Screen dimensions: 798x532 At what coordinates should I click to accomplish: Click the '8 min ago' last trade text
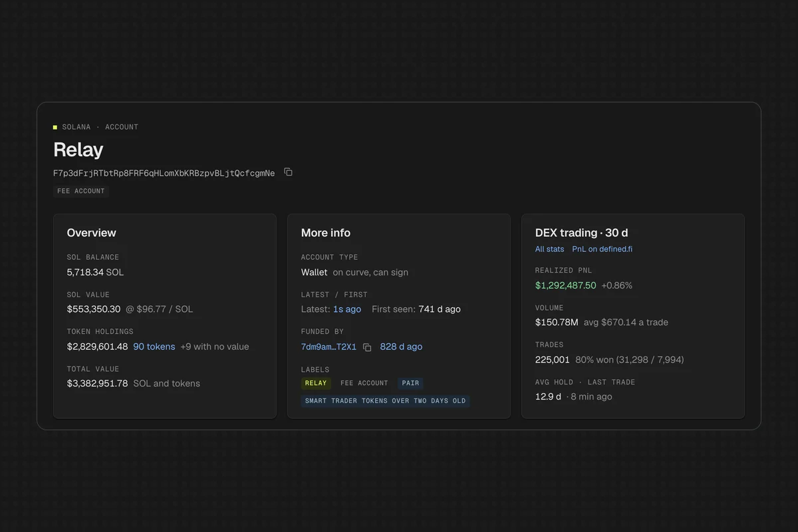click(x=591, y=397)
